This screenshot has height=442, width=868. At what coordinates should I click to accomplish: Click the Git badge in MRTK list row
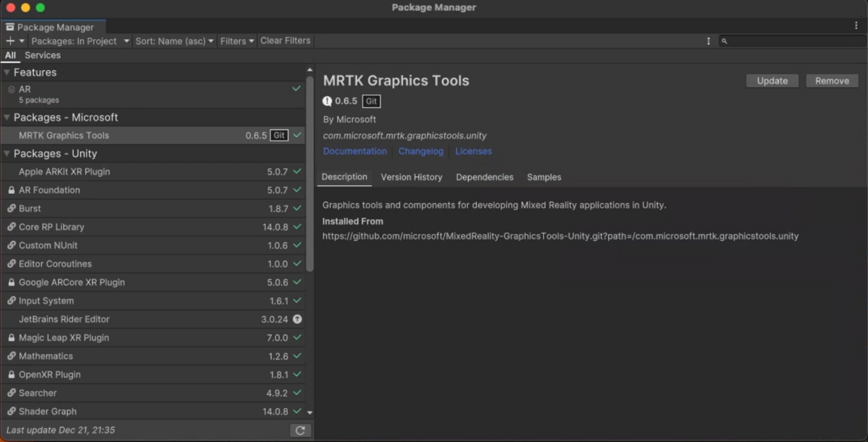[x=278, y=135]
